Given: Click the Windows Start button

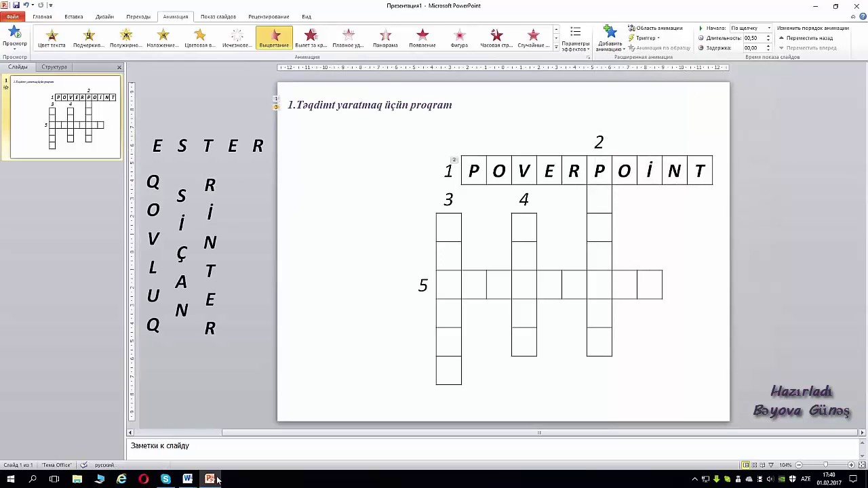Looking at the screenshot, I should click(x=11, y=479).
